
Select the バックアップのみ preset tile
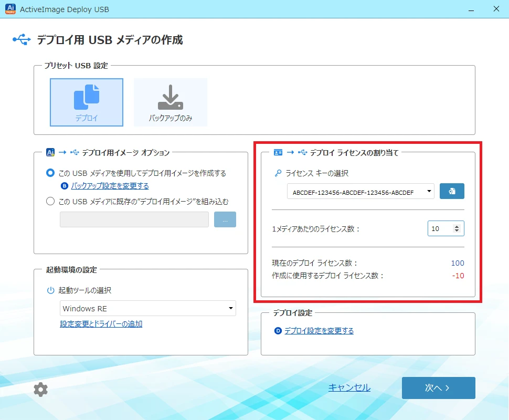pos(171,102)
